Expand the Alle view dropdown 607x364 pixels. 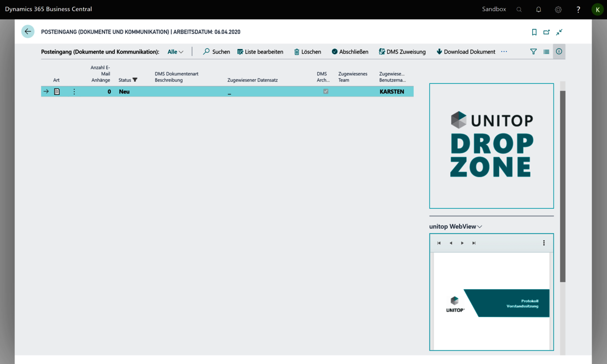coord(176,52)
